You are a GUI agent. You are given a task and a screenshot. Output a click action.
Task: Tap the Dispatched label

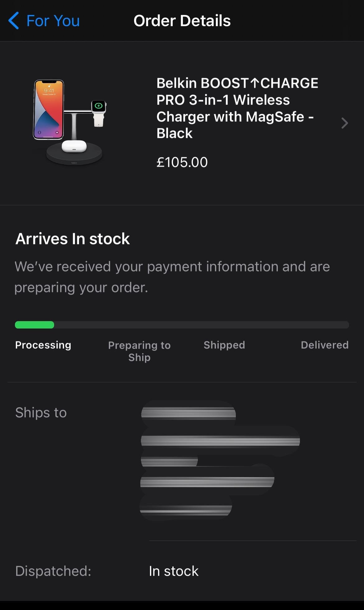click(x=53, y=571)
